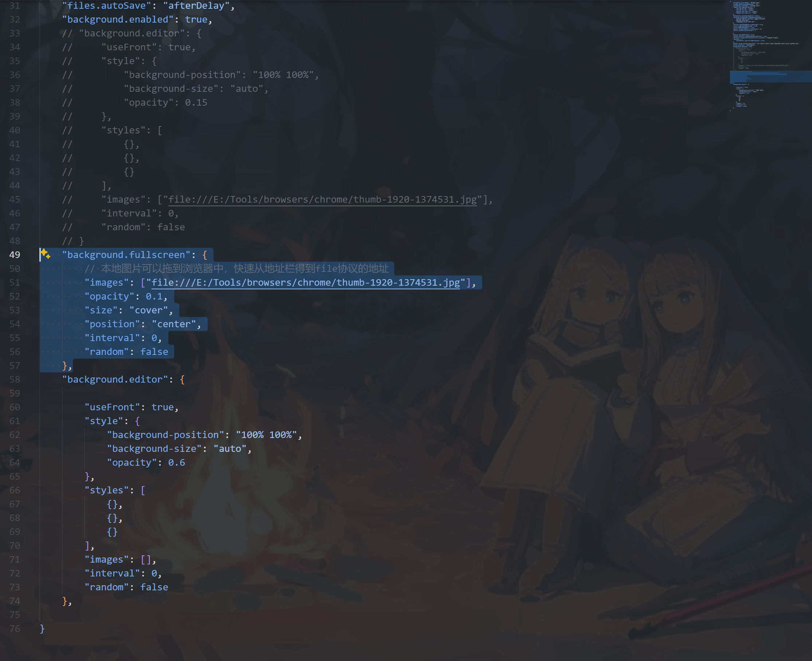Click the "center" position value
812x661 pixels.
[174, 324]
